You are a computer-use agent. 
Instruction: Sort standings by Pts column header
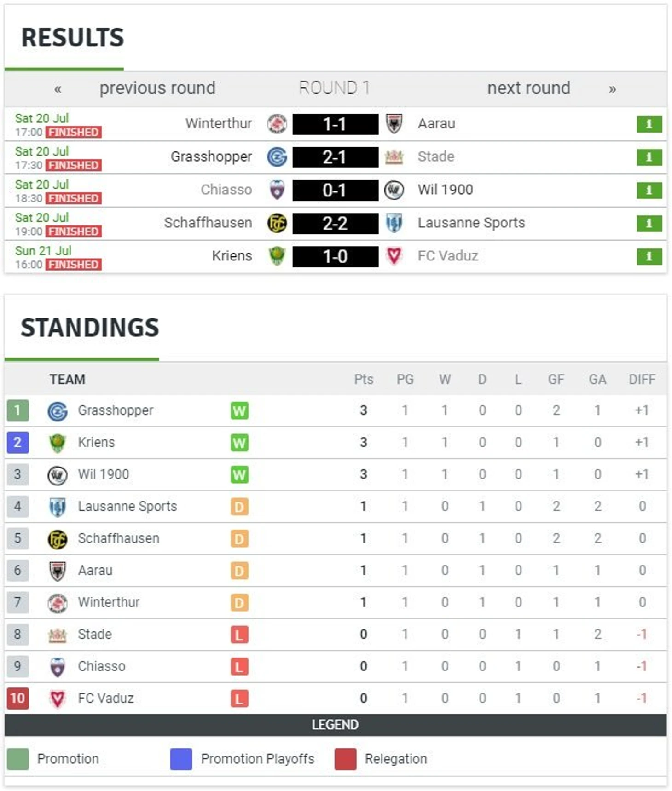pos(364,380)
